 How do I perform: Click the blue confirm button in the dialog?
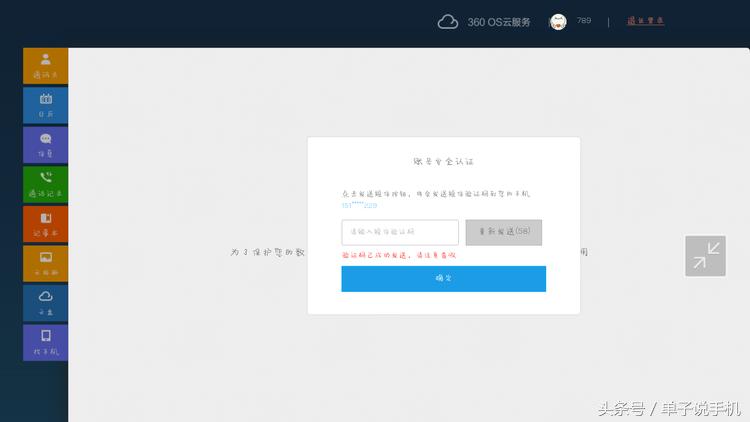(443, 279)
